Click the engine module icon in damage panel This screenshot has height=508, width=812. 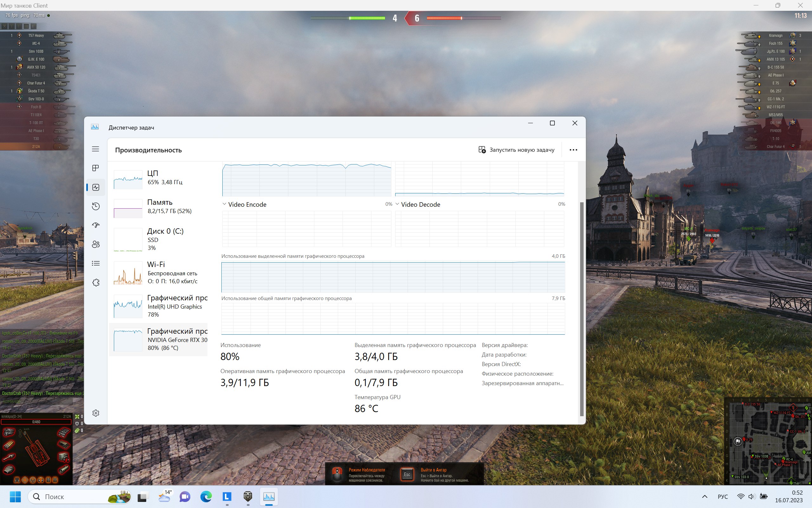[x=9, y=432]
